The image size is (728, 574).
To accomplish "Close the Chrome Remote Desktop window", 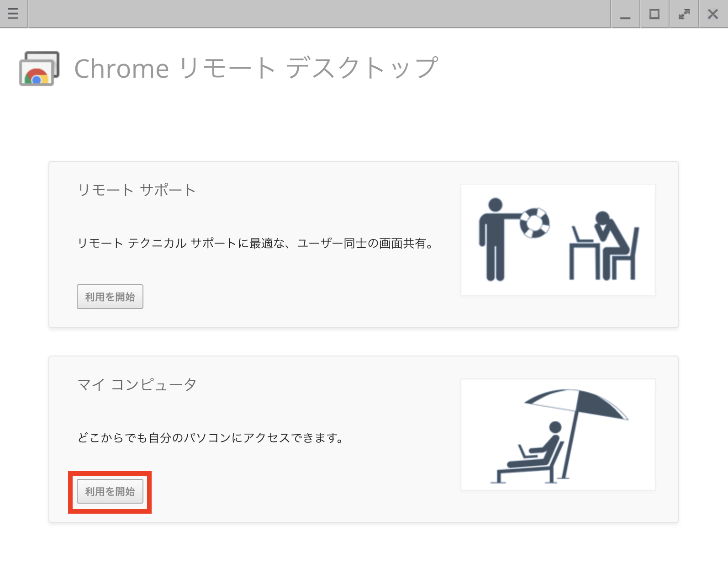I will pyautogui.click(x=713, y=14).
